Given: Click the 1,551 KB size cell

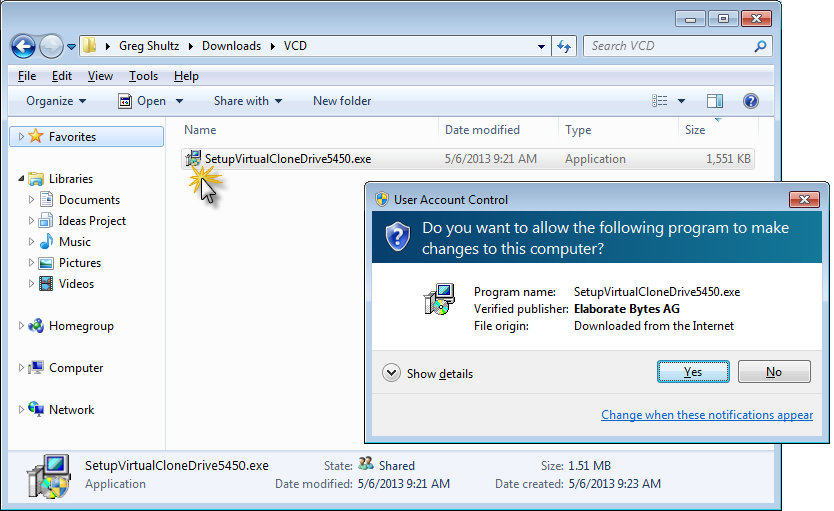Looking at the screenshot, I should pos(728,159).
